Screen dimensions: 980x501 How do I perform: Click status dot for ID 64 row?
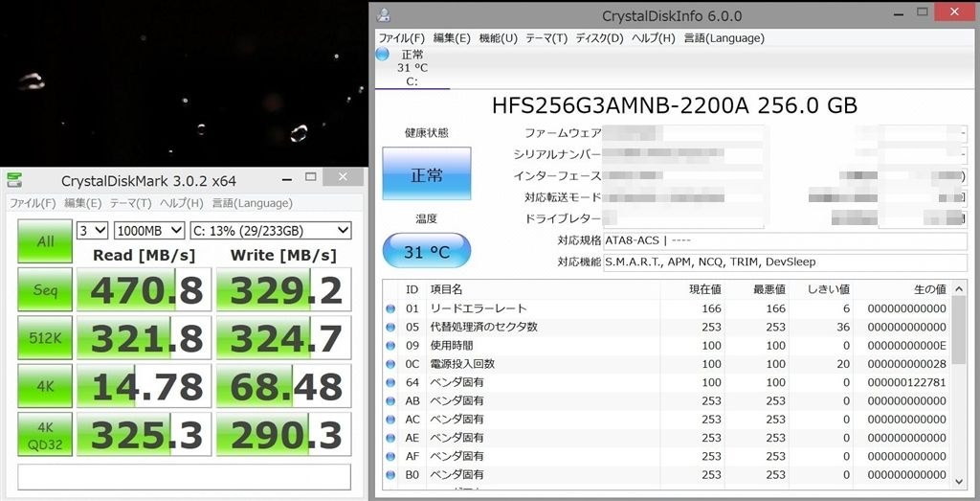tap(390, 382)
